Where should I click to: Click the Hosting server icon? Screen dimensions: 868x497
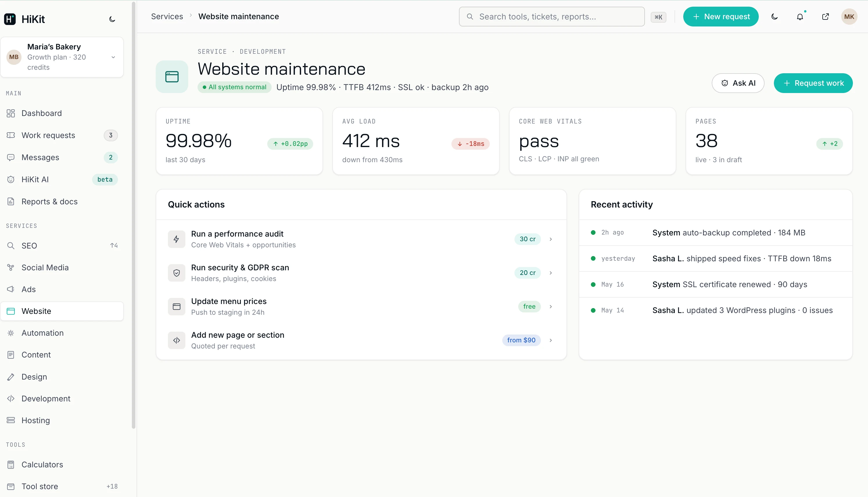click(11, 420)
